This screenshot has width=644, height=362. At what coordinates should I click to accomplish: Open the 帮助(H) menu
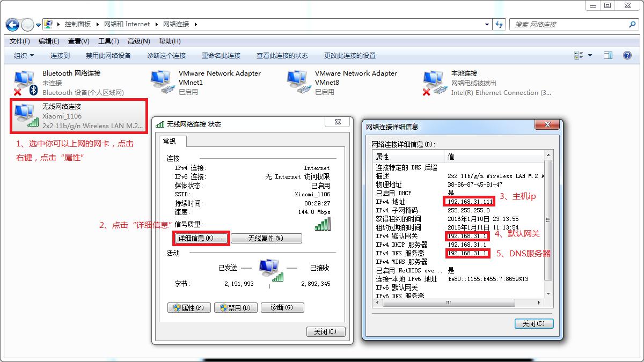170,41
